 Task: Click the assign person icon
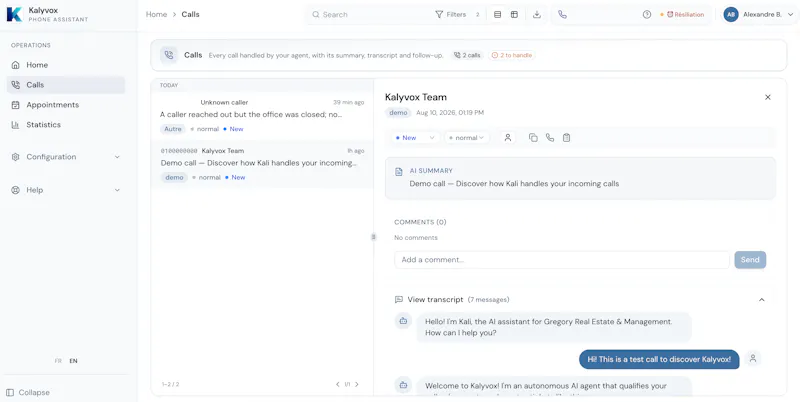click(508, 138)
